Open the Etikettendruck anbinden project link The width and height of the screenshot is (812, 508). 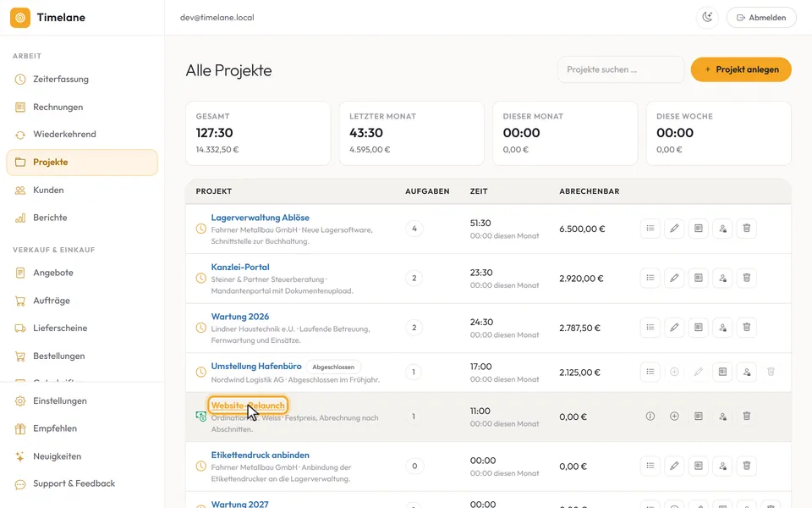click(260, 456)
